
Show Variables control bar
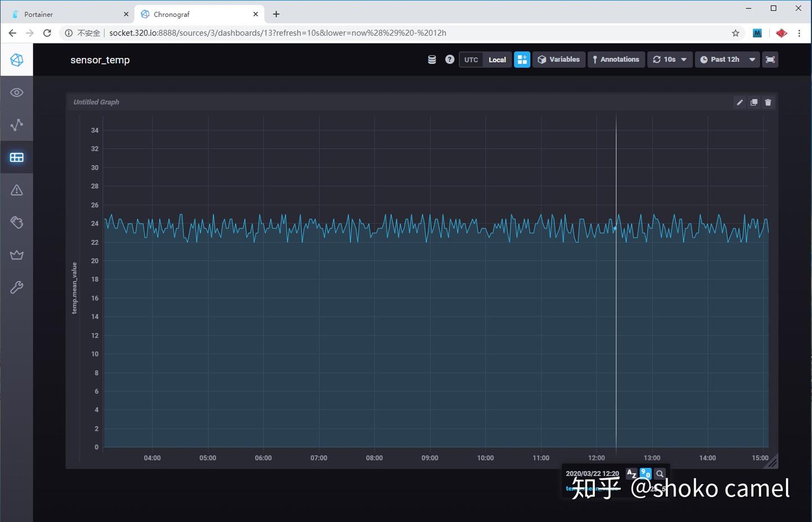(559, 59)
